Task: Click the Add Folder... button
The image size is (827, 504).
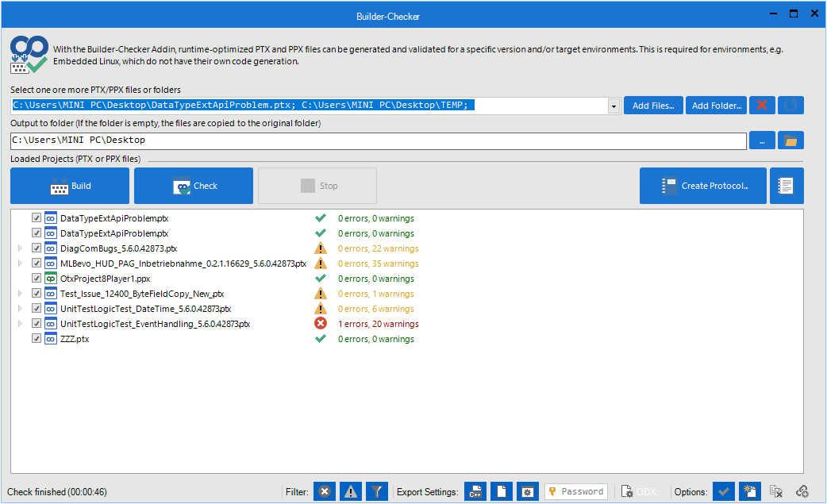Action: pyautogui.click(x=717, y=106)
